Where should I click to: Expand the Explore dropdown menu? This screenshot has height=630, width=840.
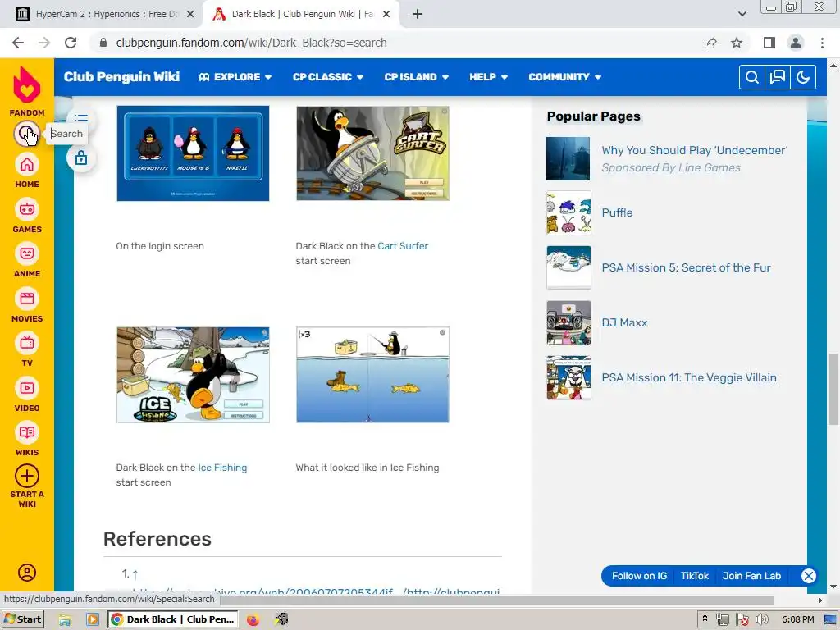click(235, 77)
